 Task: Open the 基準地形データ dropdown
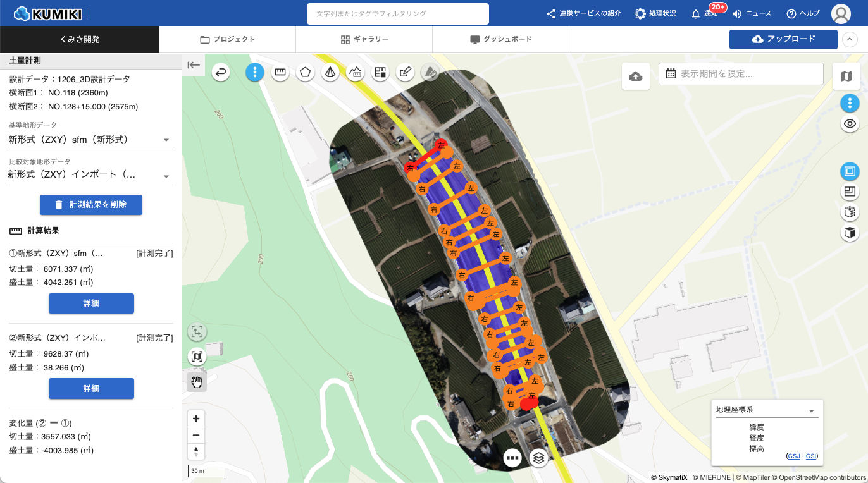pyautogui.click(x=90, y=140)
